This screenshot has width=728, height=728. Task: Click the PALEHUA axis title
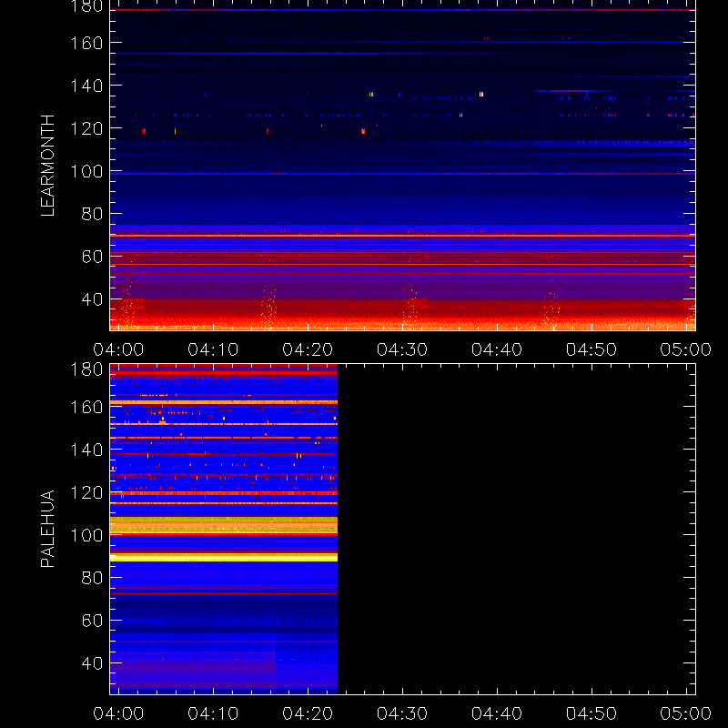pos(48,529)
